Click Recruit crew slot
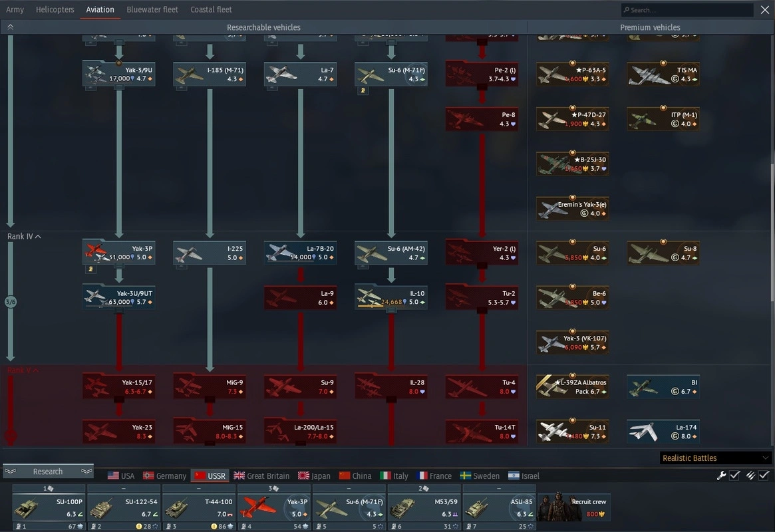The width and height of the screenshot is (775, 532). click(x=574, y=507)
